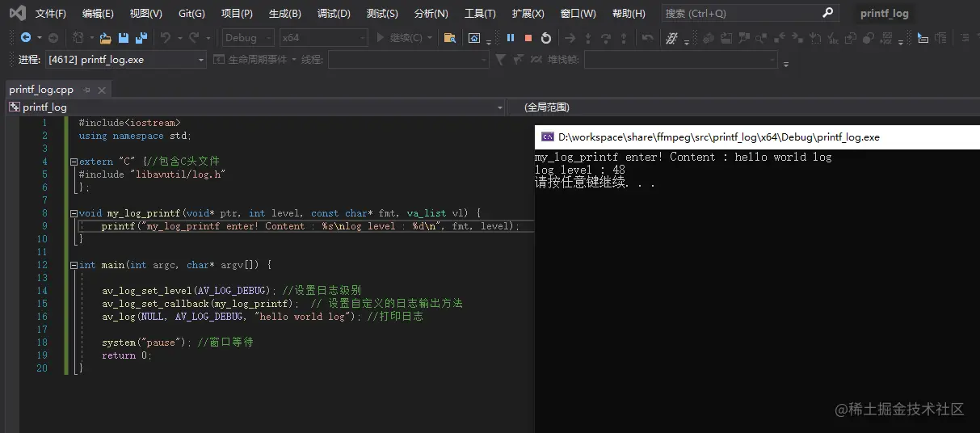This screenshot has height=433, width=980.
Task: Click the new project icon
Action: 78,38
